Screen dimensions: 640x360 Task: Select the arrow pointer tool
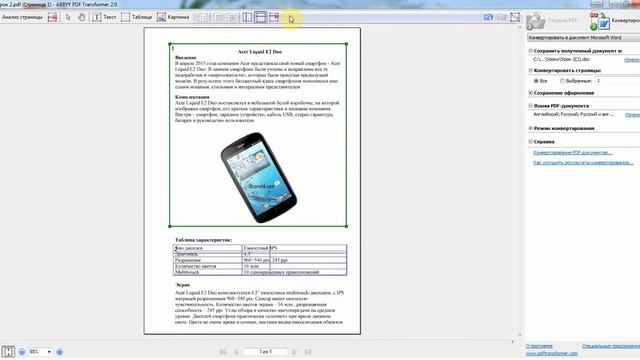point(68,17)
